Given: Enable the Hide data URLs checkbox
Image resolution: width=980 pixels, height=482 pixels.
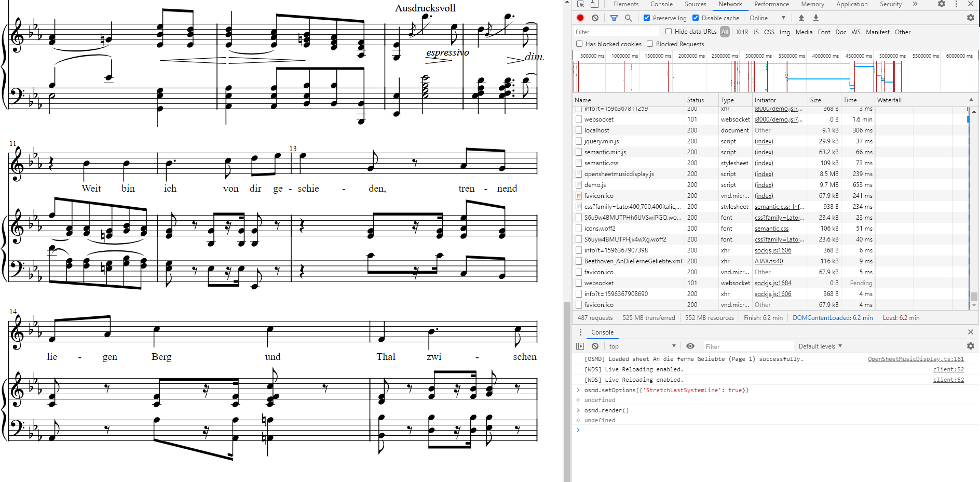Looking at the screenshot, I should tap(669, 31).
